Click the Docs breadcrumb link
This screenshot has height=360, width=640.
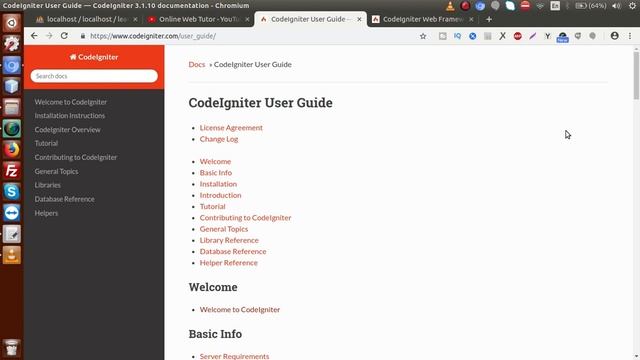(x=197, y=64)
